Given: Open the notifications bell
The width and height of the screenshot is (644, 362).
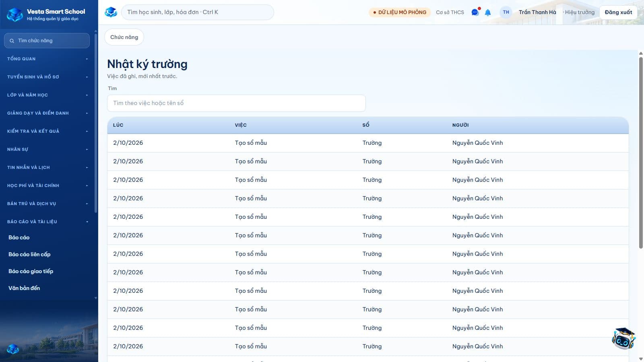Looking at the screenshot, I should [488, 12].
